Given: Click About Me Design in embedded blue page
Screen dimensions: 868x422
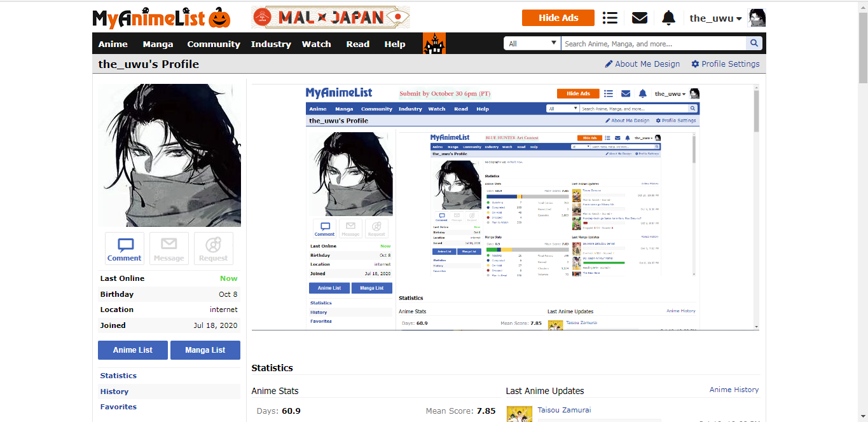Looking at the screenshot, I should click(627, 121).
